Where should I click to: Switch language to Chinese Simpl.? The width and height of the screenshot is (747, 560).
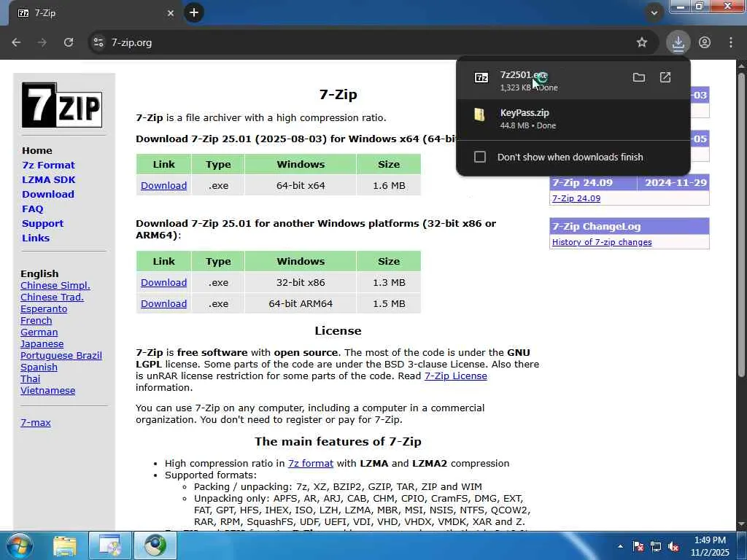pyautogui.click(x=55, y=285)
